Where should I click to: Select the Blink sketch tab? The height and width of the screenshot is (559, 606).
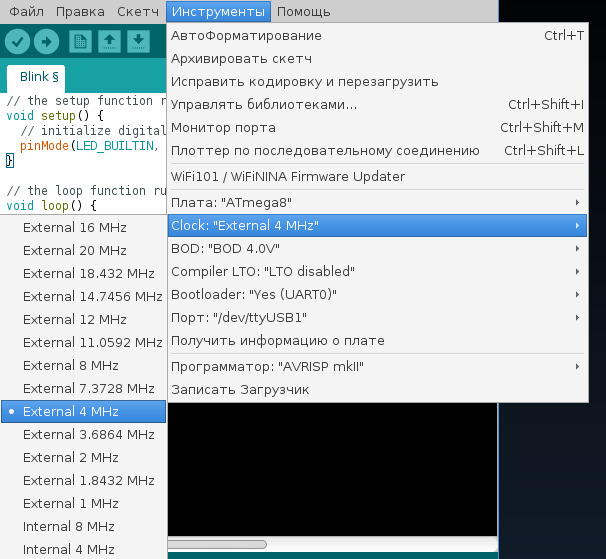(x=40, y=77)
